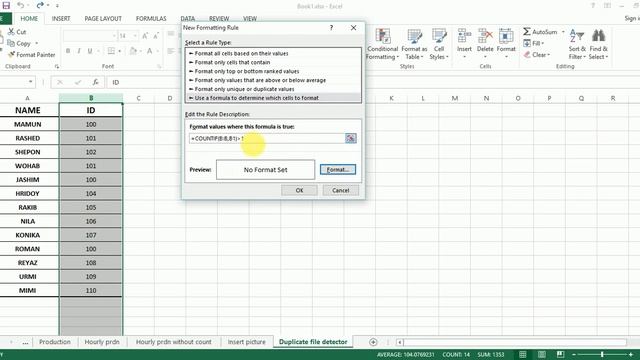Viewport: 640px width, 360px height.
Task: Select 'Format only cells that contain' rule
Action: pos(273,62)
